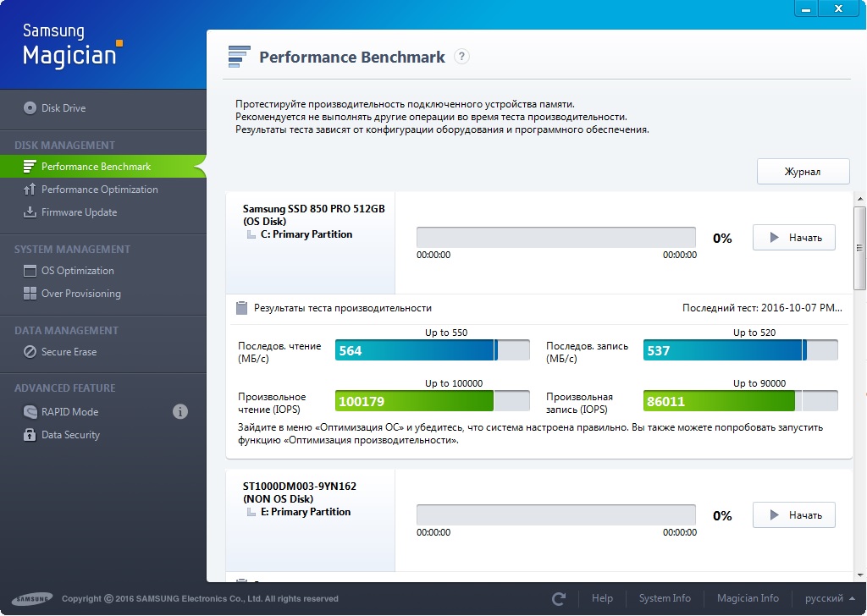Click the Samsung footer logo
867x616 pixels.
tap(33, 598)
